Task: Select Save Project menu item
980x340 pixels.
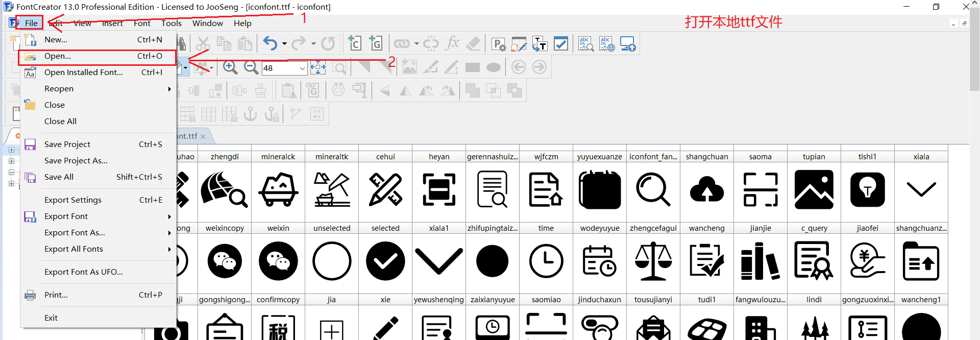Action: click(98, 144)
